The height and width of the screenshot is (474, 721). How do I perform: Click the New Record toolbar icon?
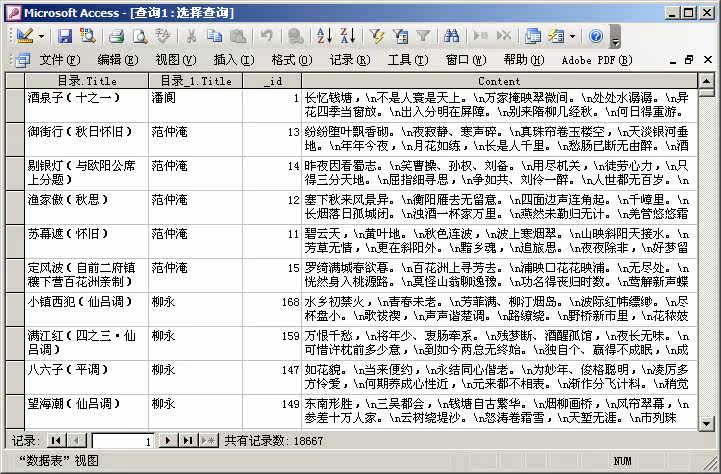480,36
